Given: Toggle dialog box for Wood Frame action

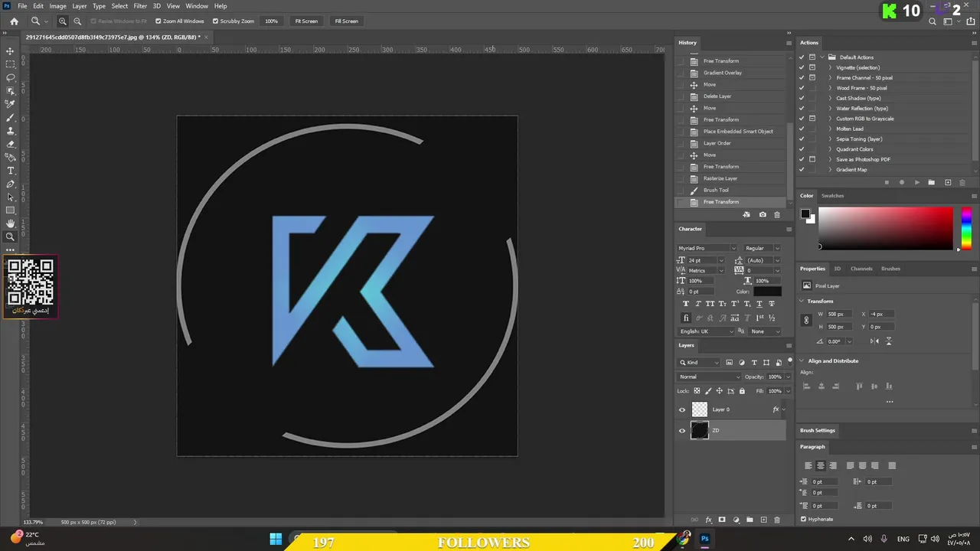Looking at the screenshot, I should pos(812,88).
